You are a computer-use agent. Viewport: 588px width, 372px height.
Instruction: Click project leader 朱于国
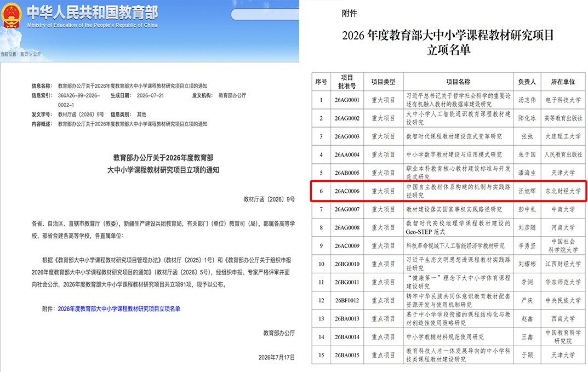click(527, 154)
